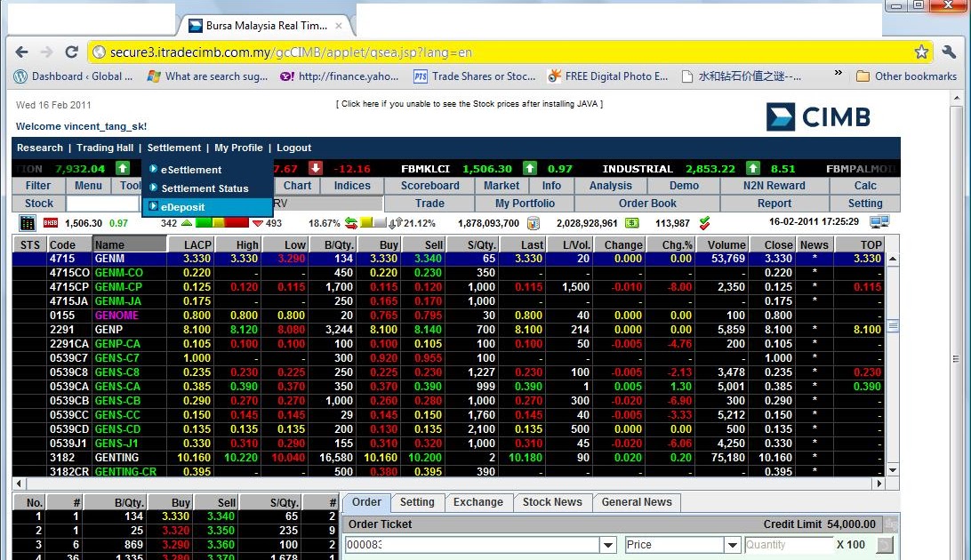Click the Filter button

(38, 186)
